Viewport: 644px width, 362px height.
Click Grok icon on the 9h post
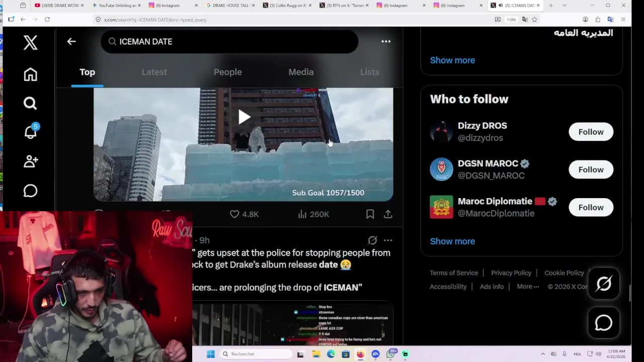coord(372,240)
